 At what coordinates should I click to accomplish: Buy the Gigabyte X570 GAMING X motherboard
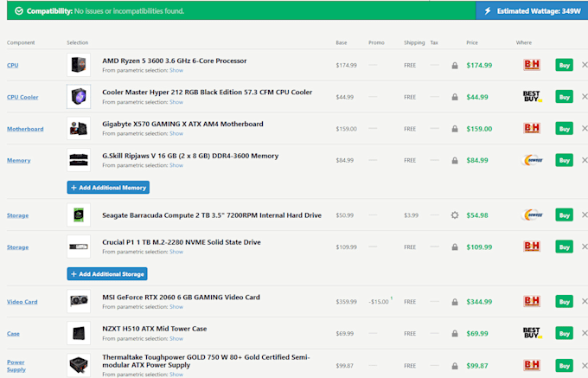point(564,129)
